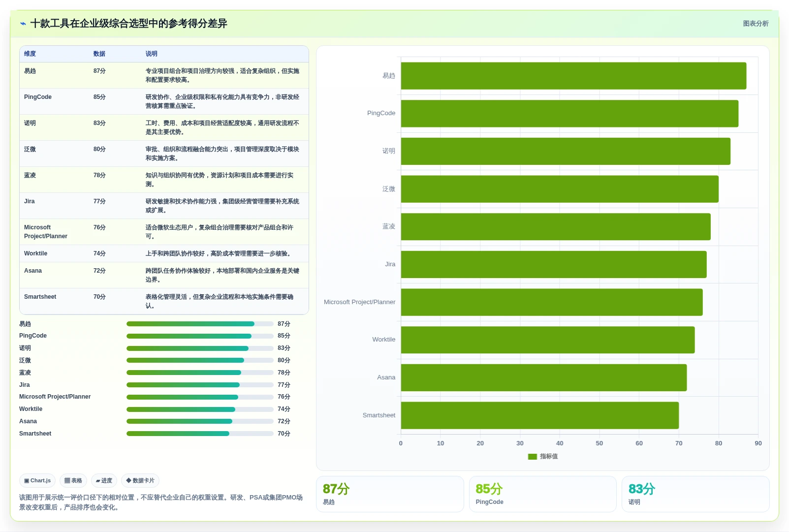Select the Chart.js tag chip
The image size is (789, 532).
click(x=37, y=481)
